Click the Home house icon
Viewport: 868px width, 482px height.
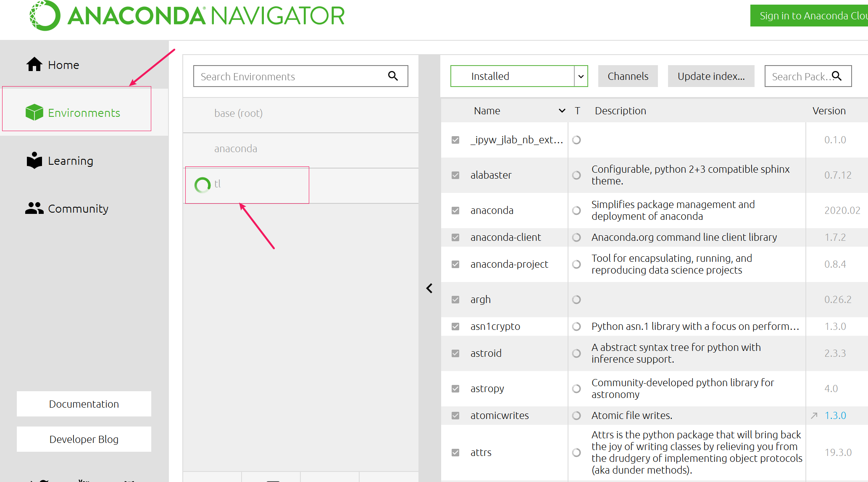click(x=34, y=65)
